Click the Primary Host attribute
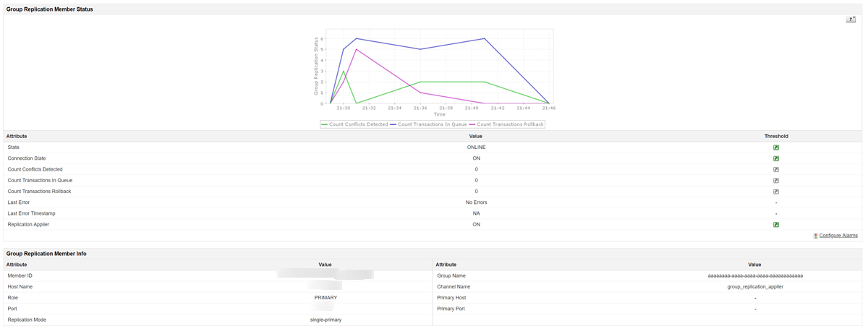The width and height of the screenshot is (868, 329). pos(451,298)
